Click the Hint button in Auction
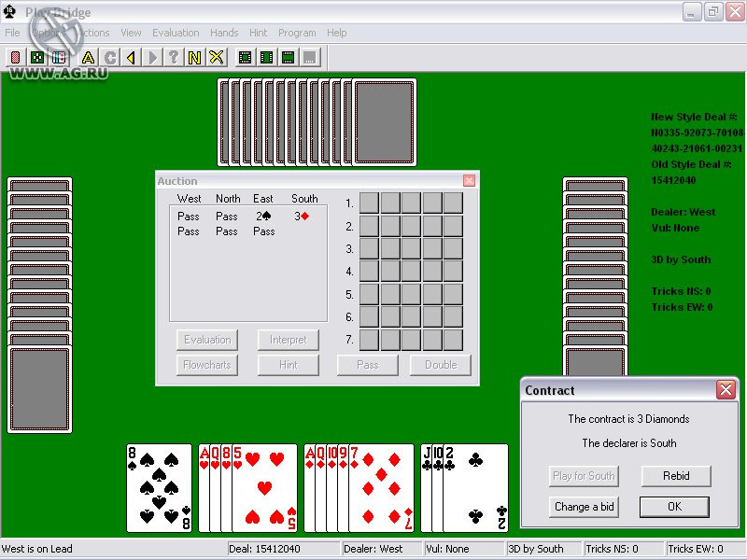 tap(289, 365)
